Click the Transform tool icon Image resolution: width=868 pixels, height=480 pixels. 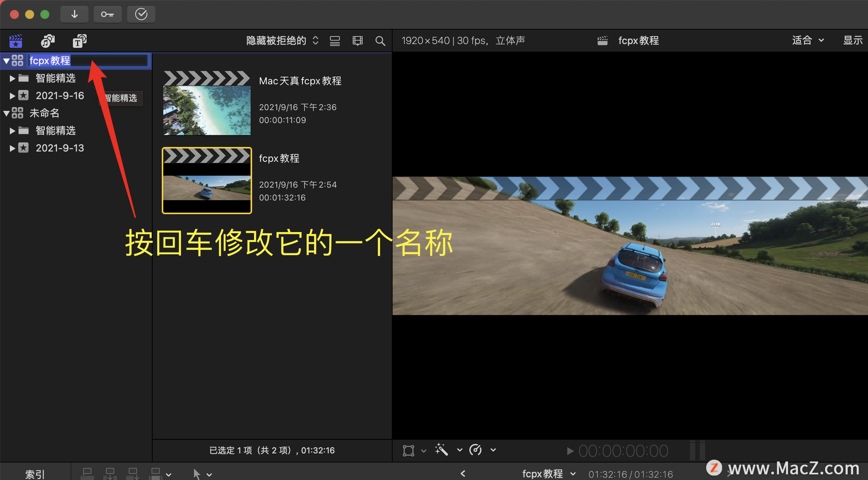pos(408,450)
